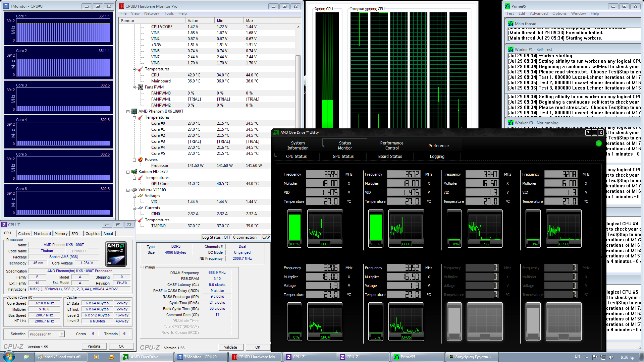
Task: Switch to TMonitor - CPU#0 taskbar button
Action: (201, 357)
